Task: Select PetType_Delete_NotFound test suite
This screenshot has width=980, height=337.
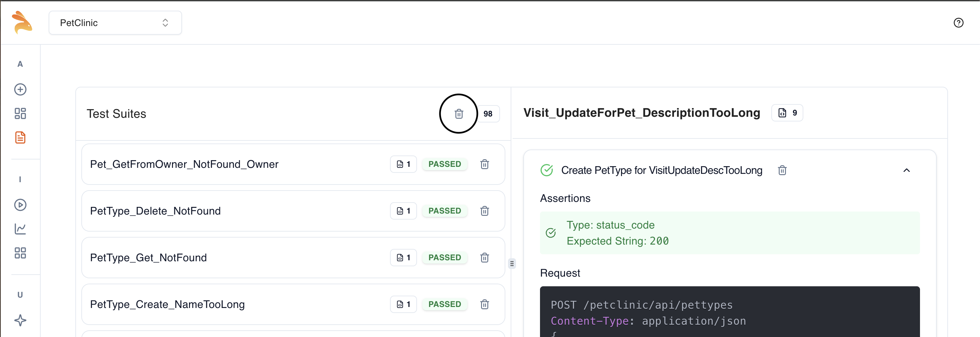Action: tap(293, 211)
